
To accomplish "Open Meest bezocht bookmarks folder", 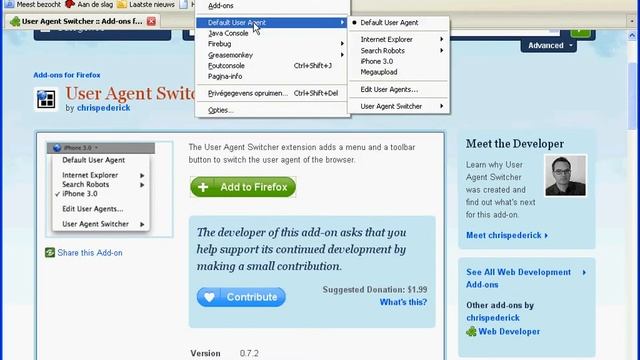I will tap(33, 4).
